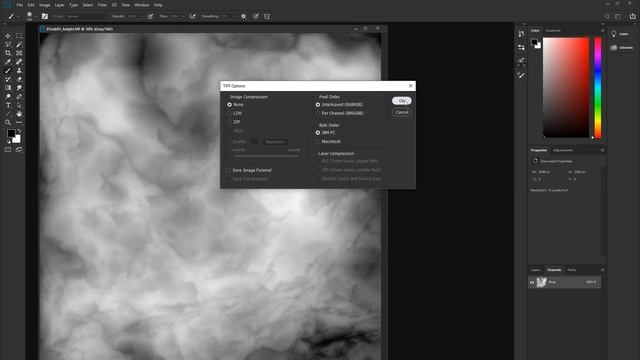
Task: Select the Path Selection tool
Action: [x=19, y=105]
